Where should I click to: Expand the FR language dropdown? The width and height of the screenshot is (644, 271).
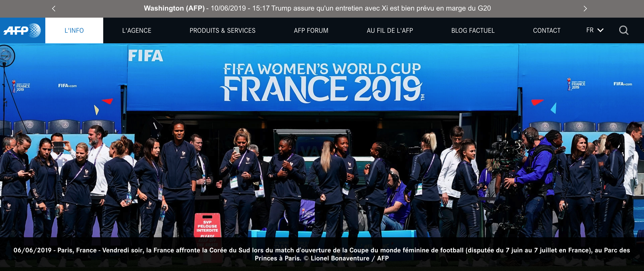point(595,30)
